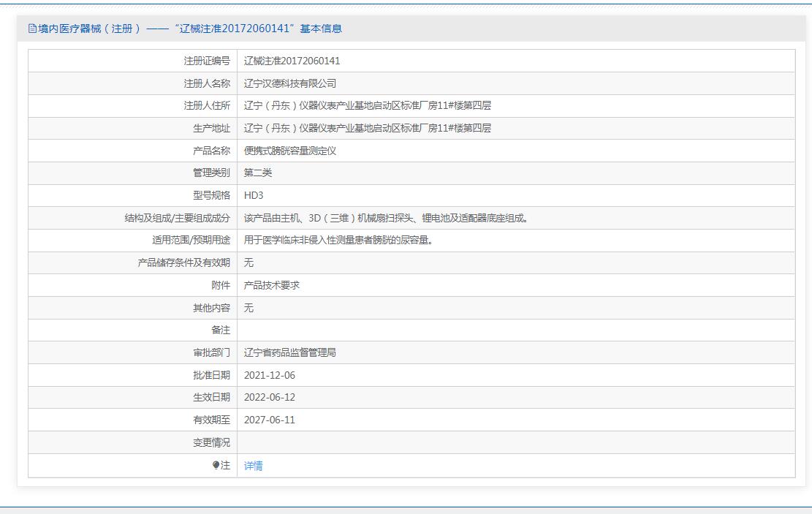Screen dimensions: 812x514
Task: Click the document icon before 境内医疗器械 heading
Action: click(x=32, y=29)
